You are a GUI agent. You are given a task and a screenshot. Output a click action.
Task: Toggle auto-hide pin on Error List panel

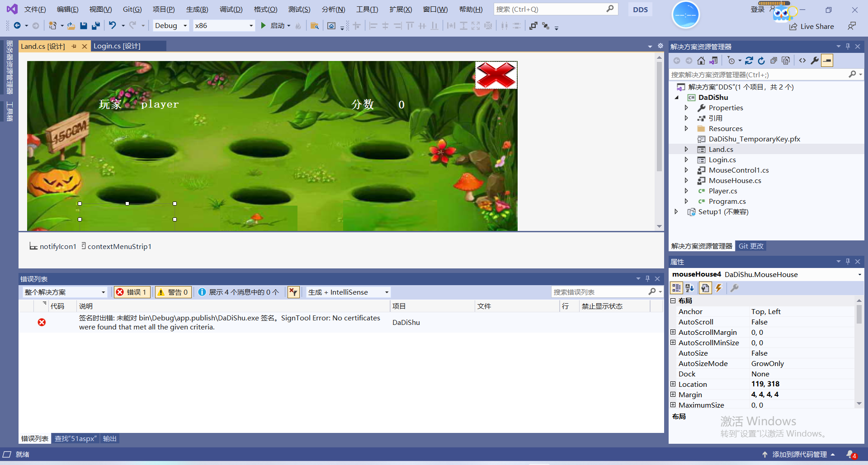coord(647,279)
